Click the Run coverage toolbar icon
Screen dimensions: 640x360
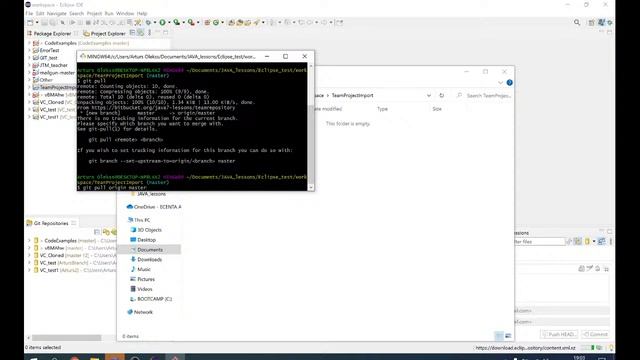click(x=176, y=22)
